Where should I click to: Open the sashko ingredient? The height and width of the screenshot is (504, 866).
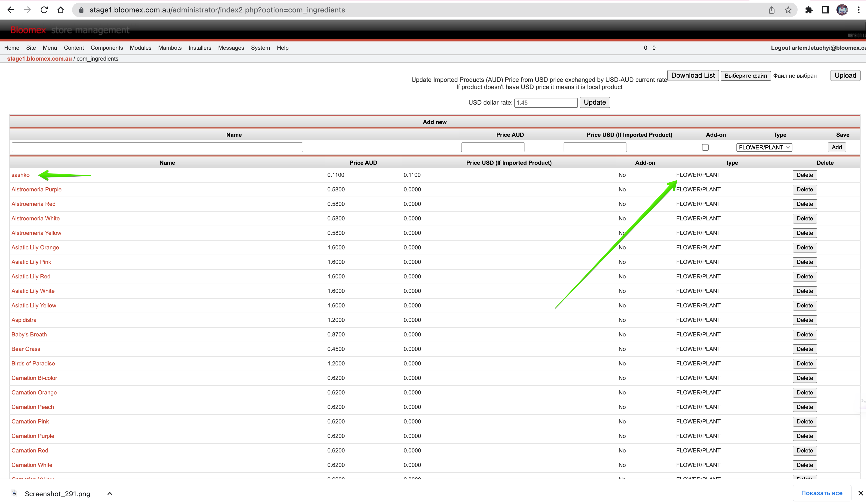21,175
